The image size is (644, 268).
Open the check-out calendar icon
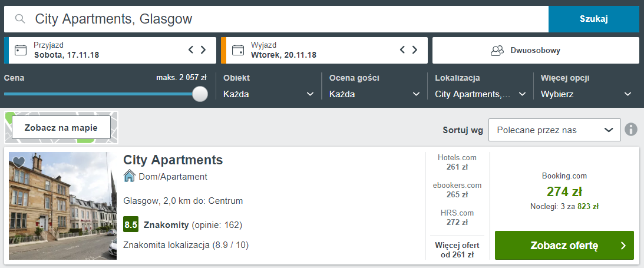tap(238, 50)
